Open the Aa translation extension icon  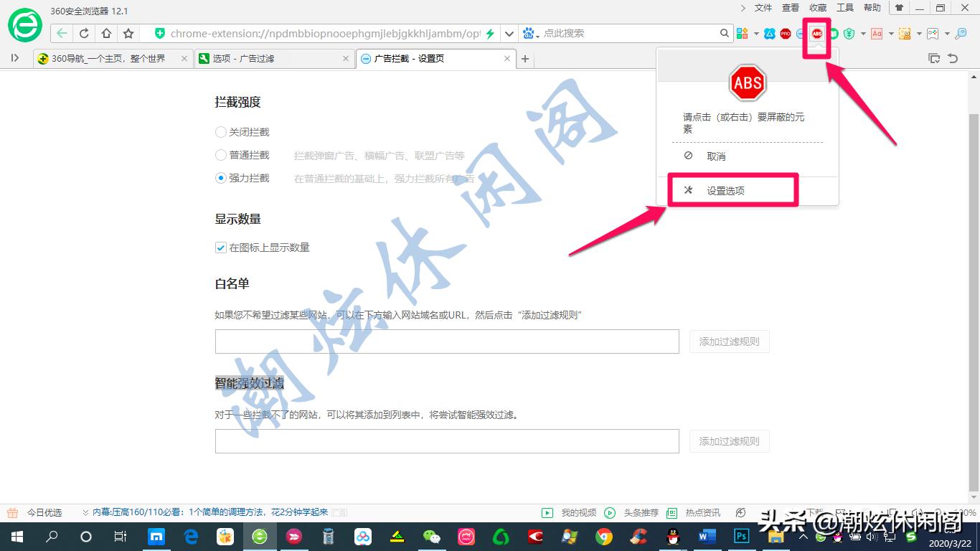(876, 34)
